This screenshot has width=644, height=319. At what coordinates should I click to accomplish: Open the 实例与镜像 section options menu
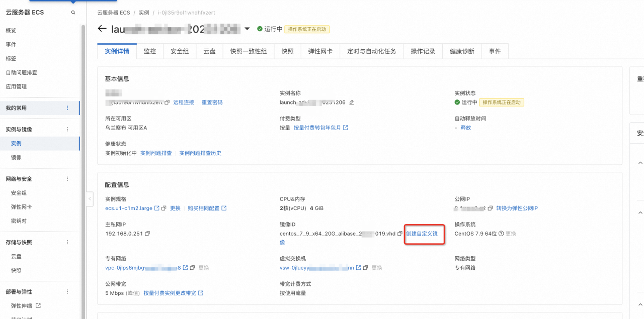68,130
